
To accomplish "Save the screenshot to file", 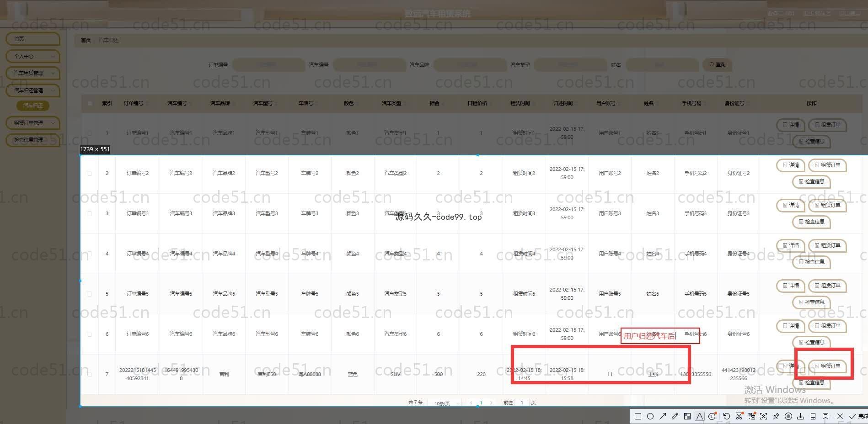I will pyautogui.click(x=800, y=416).
